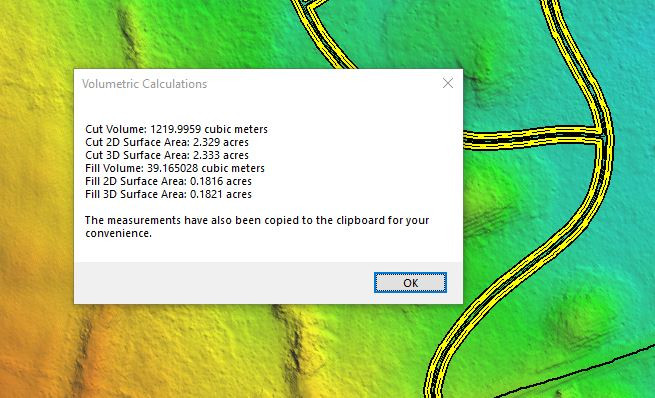
Task: Click the clipboard convenience message text
Action: tap(257, 226)
